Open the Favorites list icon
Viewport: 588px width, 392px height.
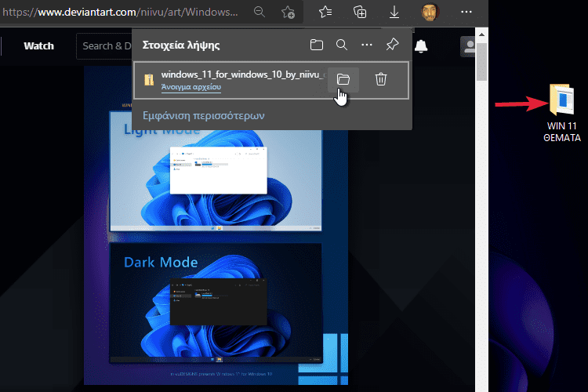(325, 12)
